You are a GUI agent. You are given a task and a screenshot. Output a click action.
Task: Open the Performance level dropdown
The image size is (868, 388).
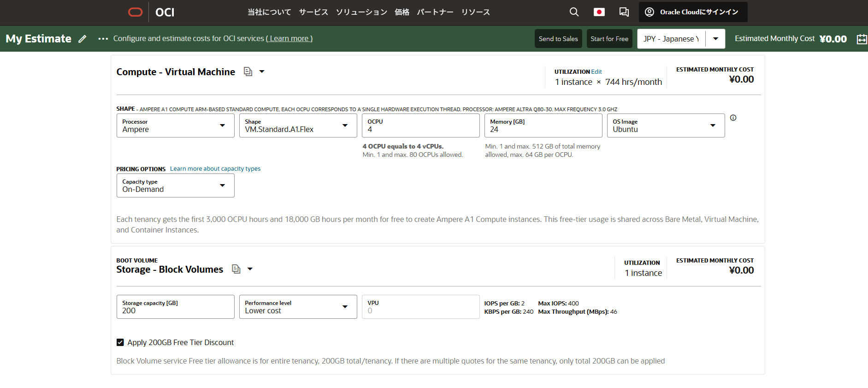click(x=298, y=307)
